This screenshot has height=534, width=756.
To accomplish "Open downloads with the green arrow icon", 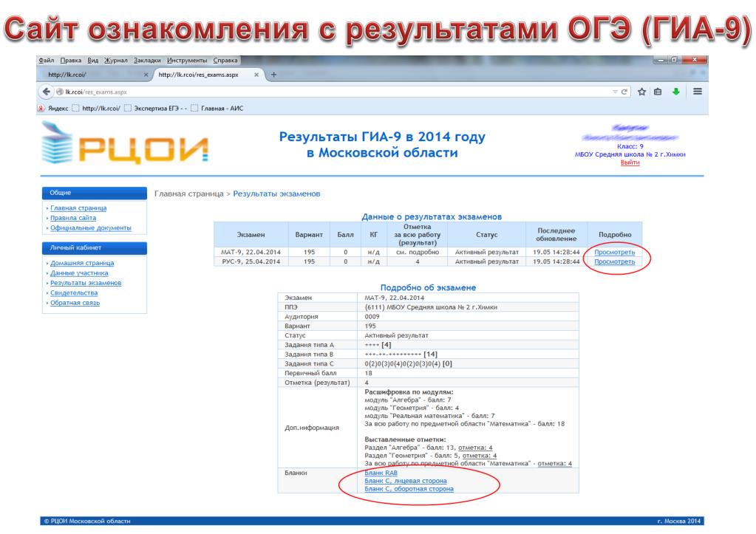I will coord(676,92).
